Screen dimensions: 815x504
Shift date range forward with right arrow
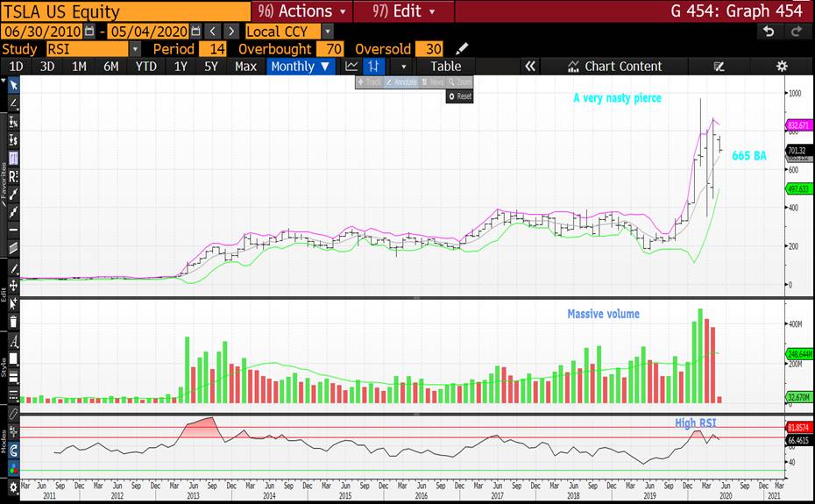pos(231,32)
